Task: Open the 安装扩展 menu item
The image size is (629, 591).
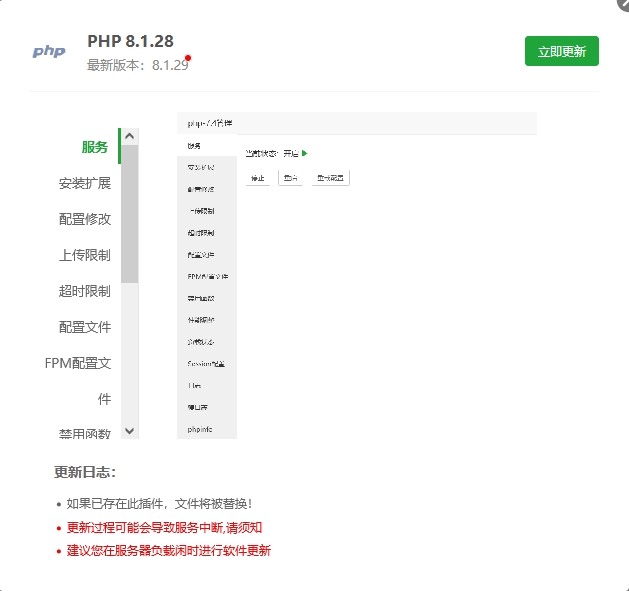Action: click(85, 183)
